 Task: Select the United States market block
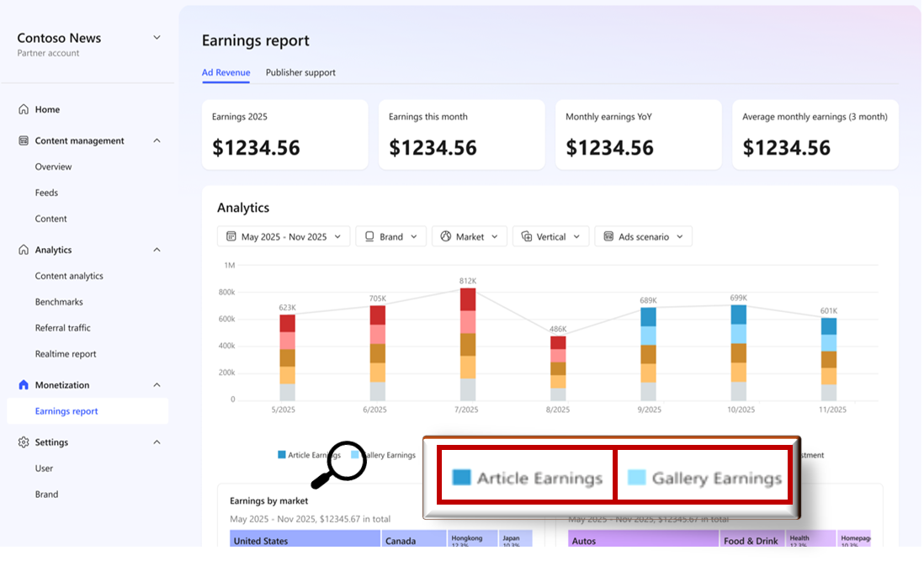(305, 539)
